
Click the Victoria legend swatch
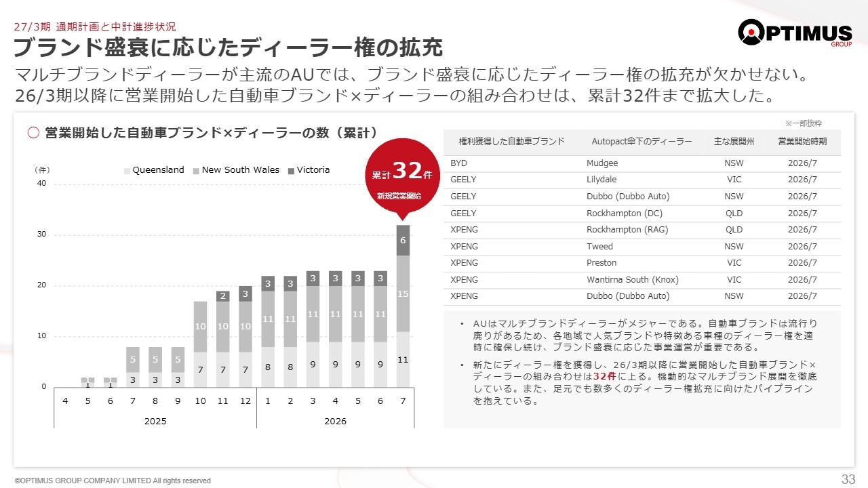pos(291,171)
